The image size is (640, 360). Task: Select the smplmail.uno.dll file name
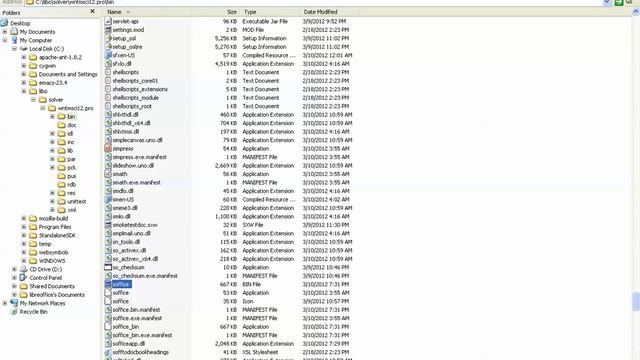click(x=131, y=233)
